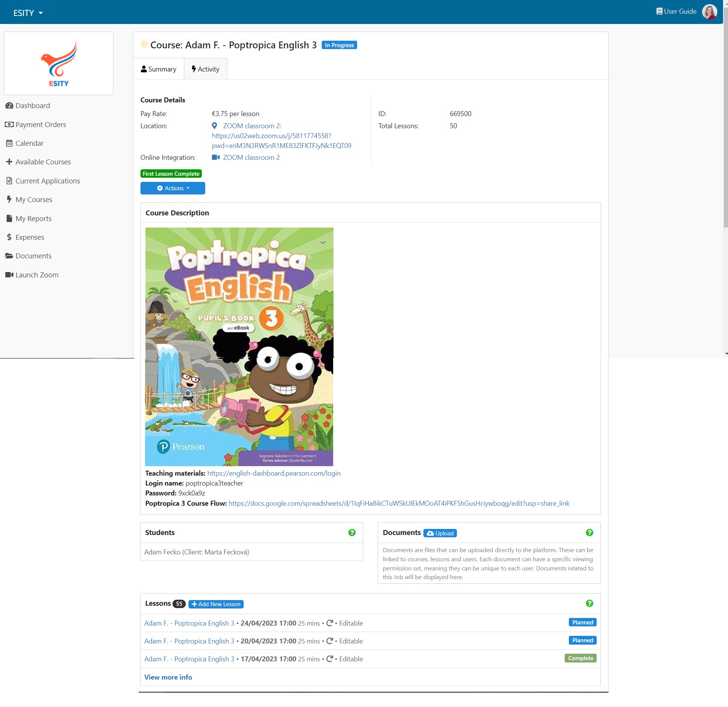Switch to the Activity tab

click(x=206, y=69)
